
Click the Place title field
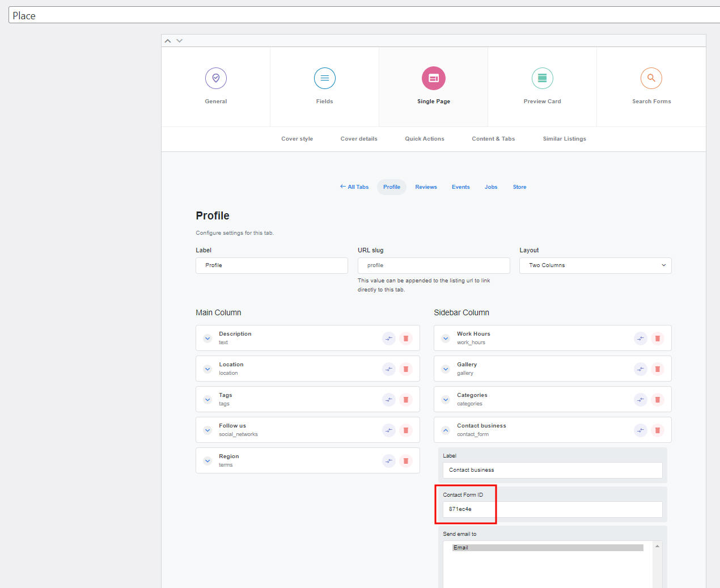(364, 15)
